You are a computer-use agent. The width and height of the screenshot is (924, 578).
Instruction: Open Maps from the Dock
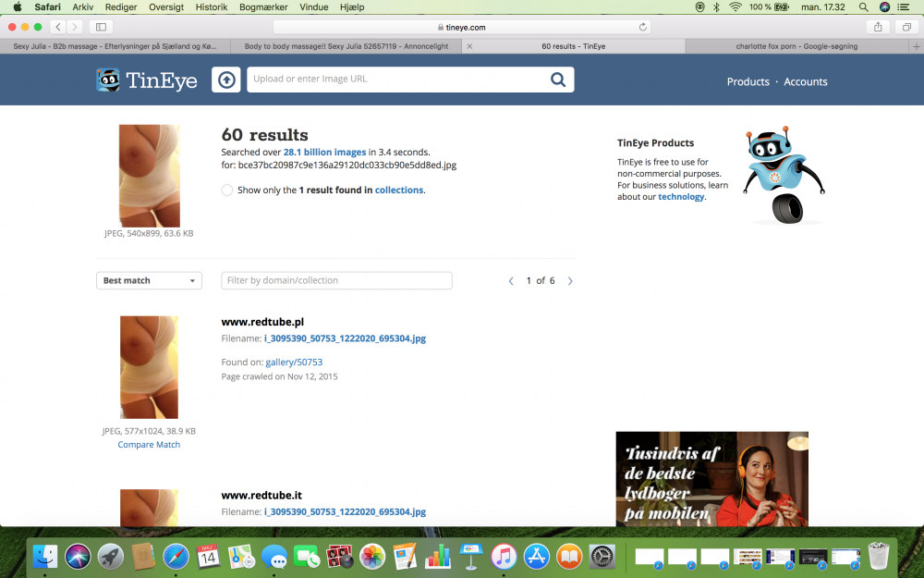tap(241, 556)
